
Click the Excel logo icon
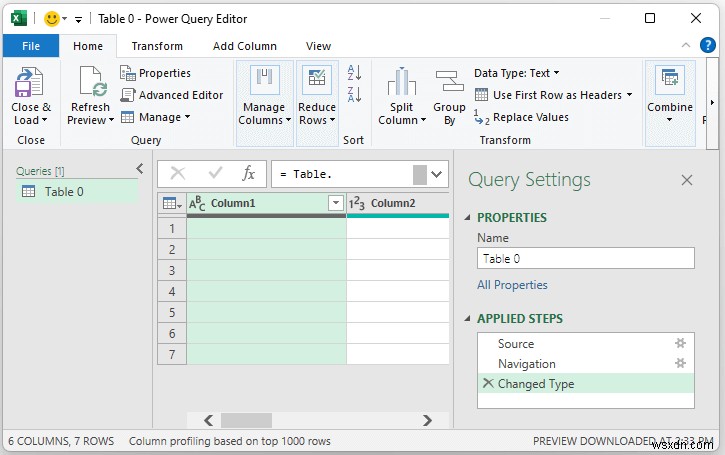[x=19, y=18]
